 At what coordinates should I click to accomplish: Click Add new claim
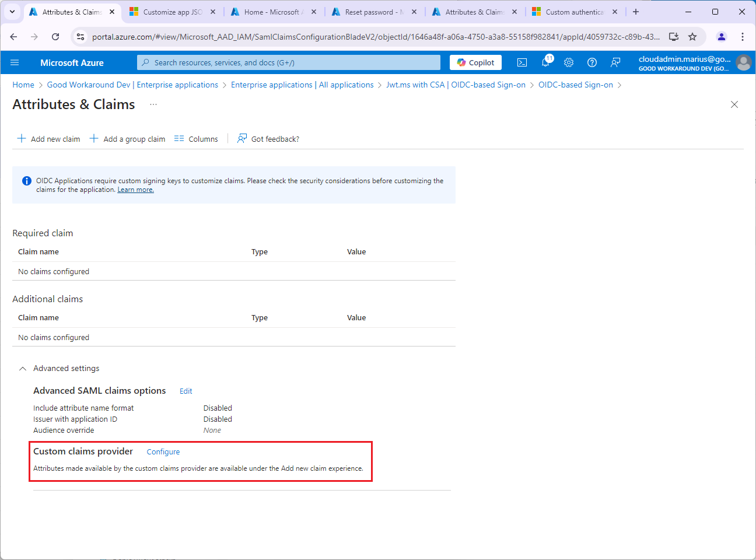pyautogui.click(x=49, y=139)
